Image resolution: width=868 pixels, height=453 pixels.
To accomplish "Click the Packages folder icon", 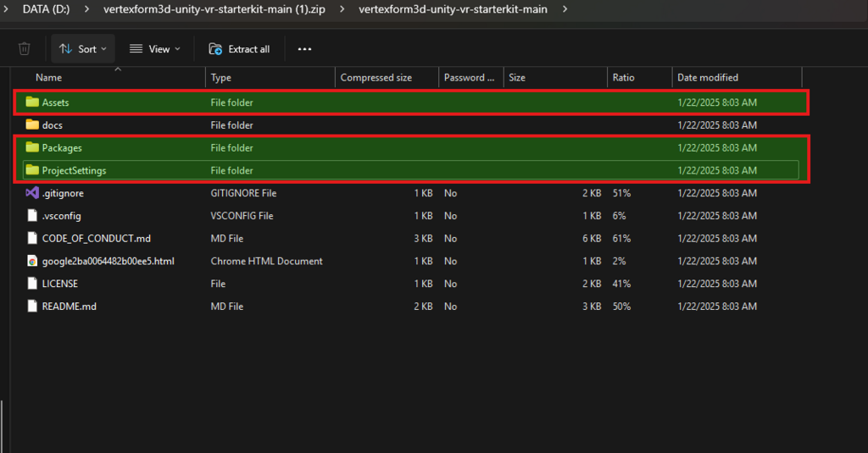I will pyautogui.click(x=32, y=147).
